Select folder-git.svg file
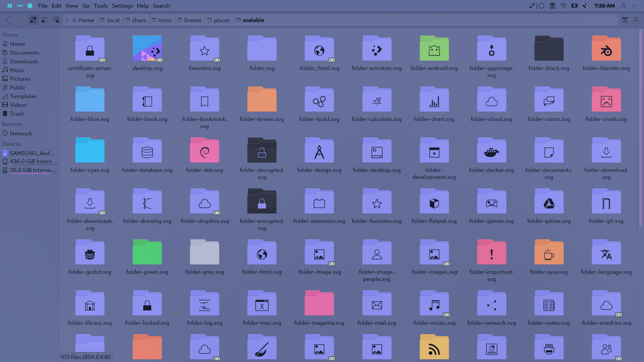The image size is (644, 362). [x=606, y=201]
